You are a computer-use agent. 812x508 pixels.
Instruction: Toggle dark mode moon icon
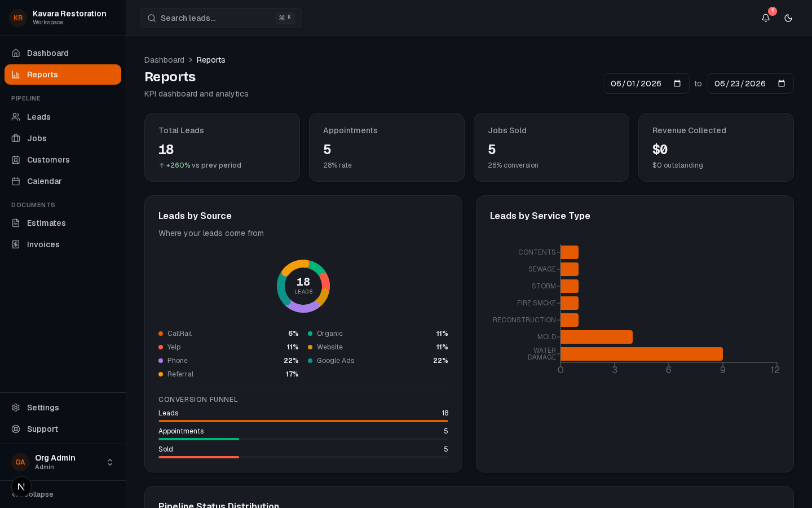coord(788,18)
